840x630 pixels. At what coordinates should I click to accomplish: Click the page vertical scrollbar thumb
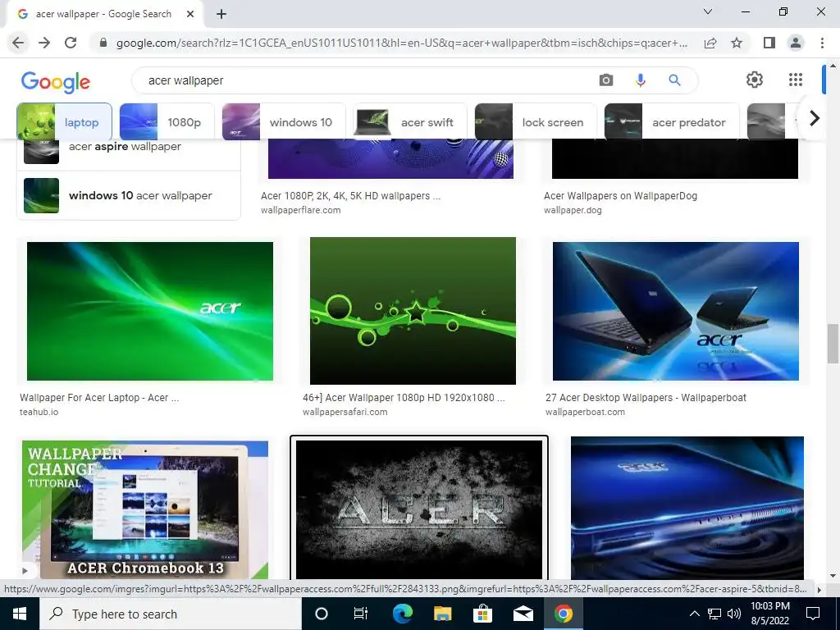833,344
